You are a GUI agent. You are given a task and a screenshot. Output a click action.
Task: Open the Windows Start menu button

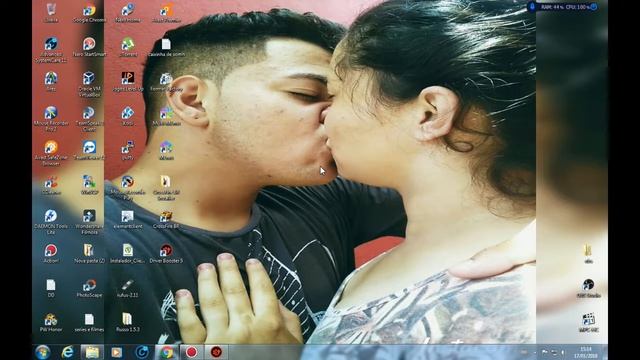(x=43, y=352)
